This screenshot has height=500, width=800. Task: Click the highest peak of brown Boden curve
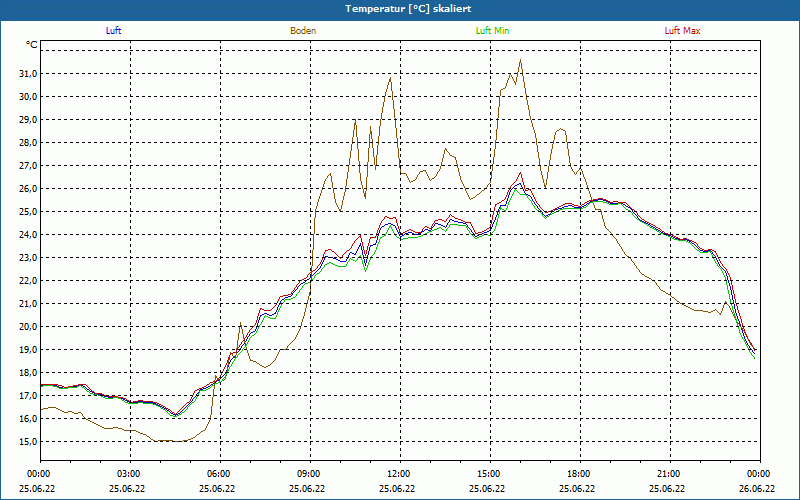[520, 61]
